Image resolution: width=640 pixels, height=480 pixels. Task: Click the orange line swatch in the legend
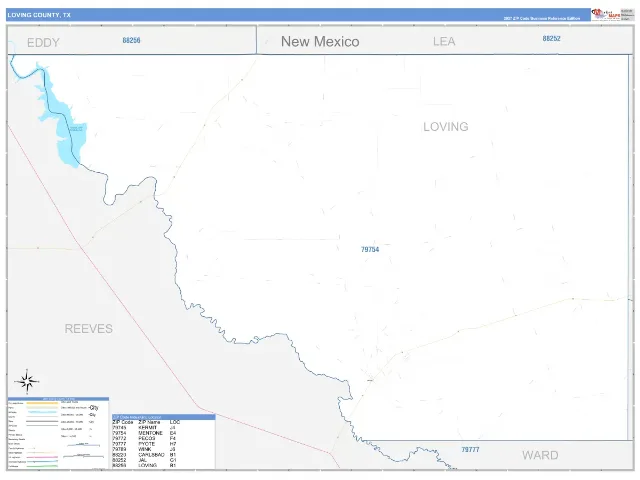coord(42,403)
